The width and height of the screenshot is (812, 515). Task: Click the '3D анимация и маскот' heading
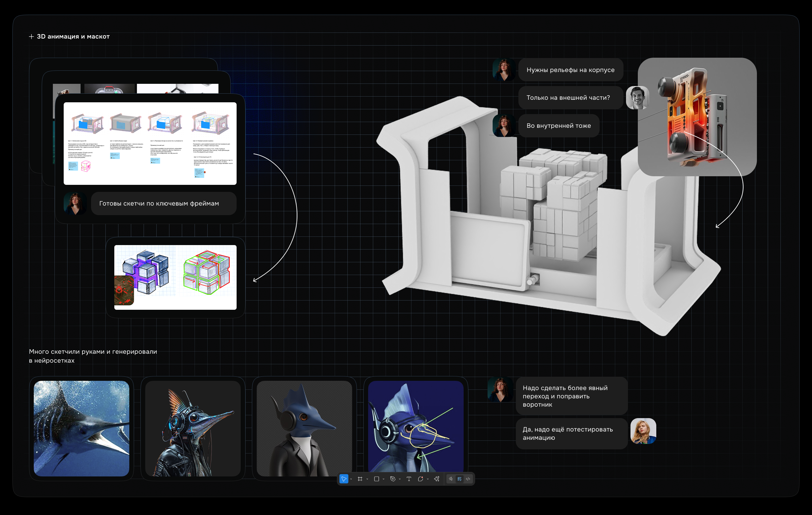click(73, 36)
